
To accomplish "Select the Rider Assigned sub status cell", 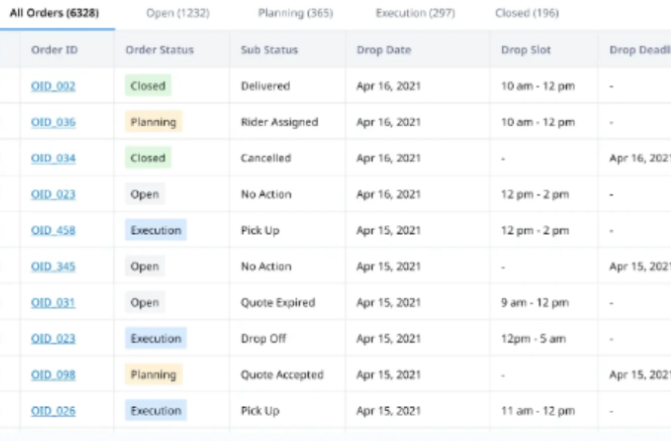I will pos(279,122).
